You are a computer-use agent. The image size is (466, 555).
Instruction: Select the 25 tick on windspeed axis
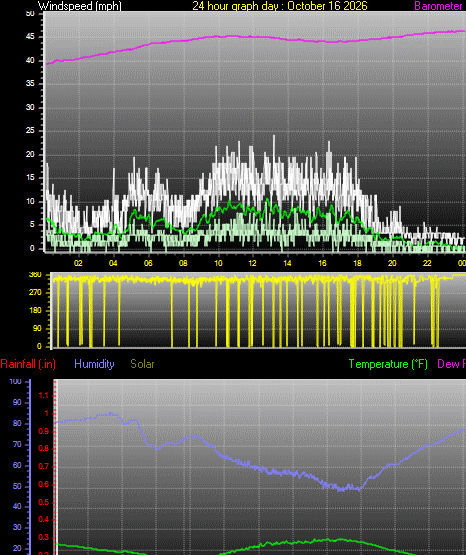(x=30, y=131)
